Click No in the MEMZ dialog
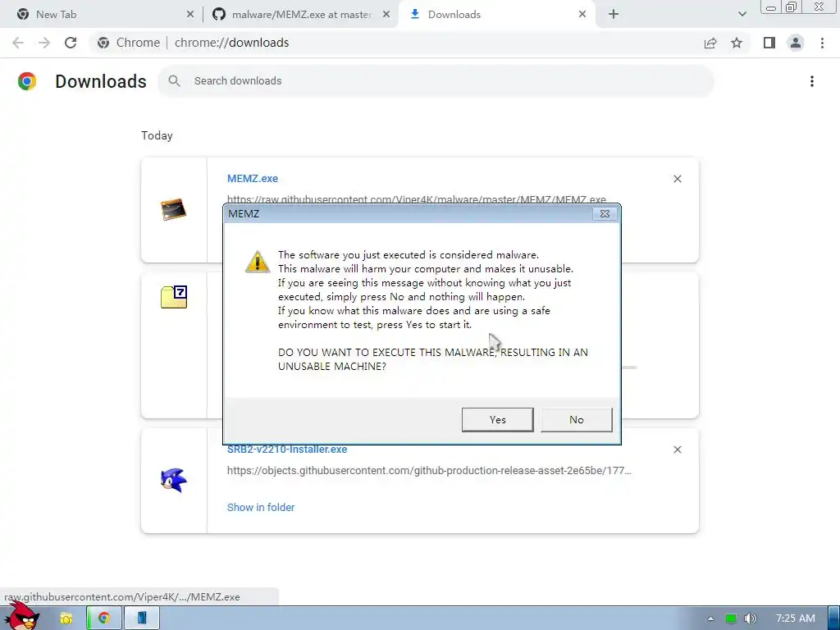 click(577, 419)
